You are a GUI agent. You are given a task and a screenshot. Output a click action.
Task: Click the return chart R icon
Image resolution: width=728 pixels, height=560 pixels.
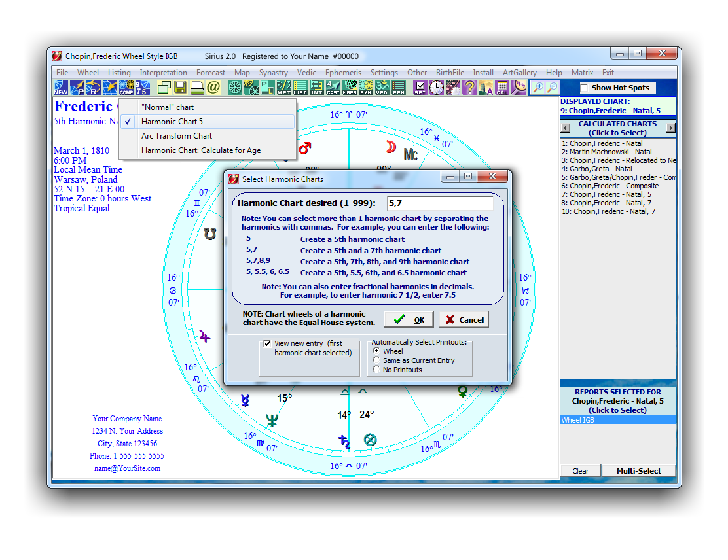94,88
